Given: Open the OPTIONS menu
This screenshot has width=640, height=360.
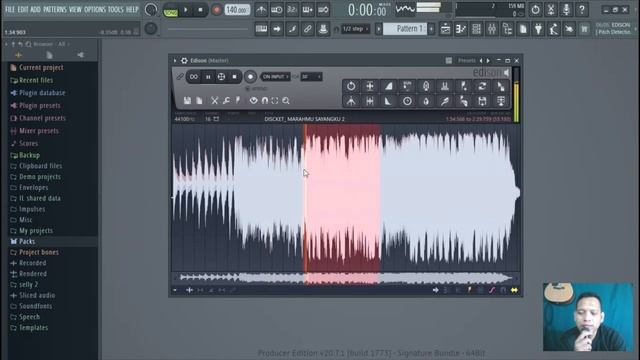Looking at the screenshot, I should tap(95, 9).
